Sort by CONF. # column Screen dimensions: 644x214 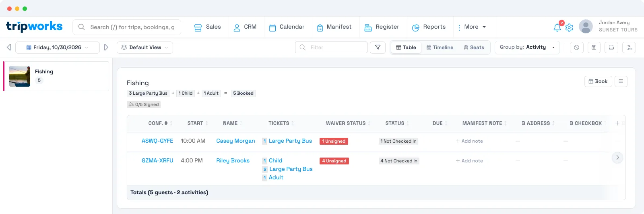pos(160,123)
